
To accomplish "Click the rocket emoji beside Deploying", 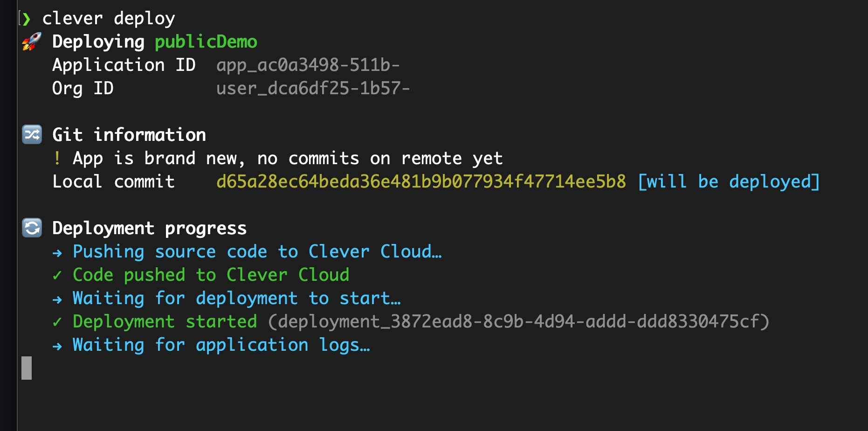I will [32, 42].
